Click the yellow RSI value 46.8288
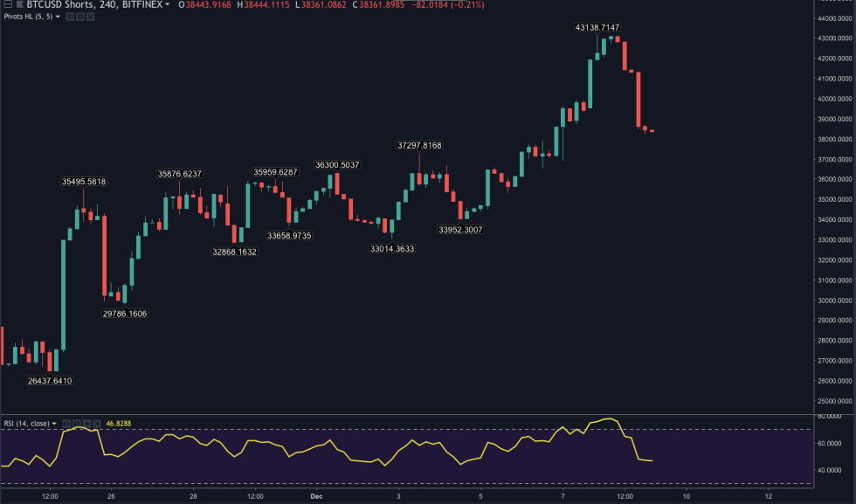Screen dimensions: 856x504 (117, 424)
